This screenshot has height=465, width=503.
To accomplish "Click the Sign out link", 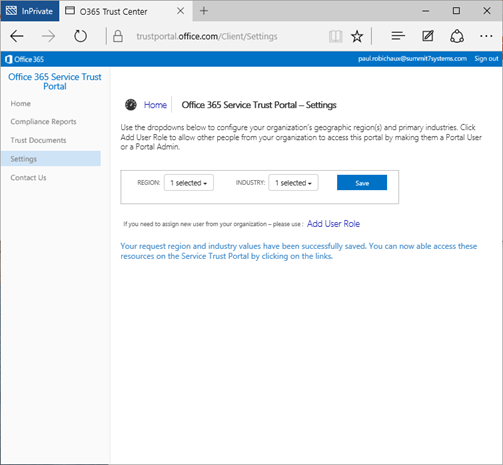I will click(486, 59).
